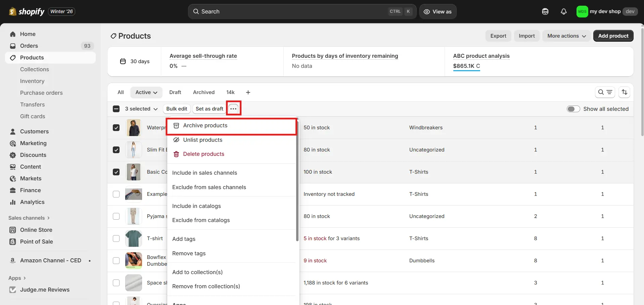Screen dimensions: 644x305
Task: Click the calendar icon next to 30 days
Action: pos(123,61)
